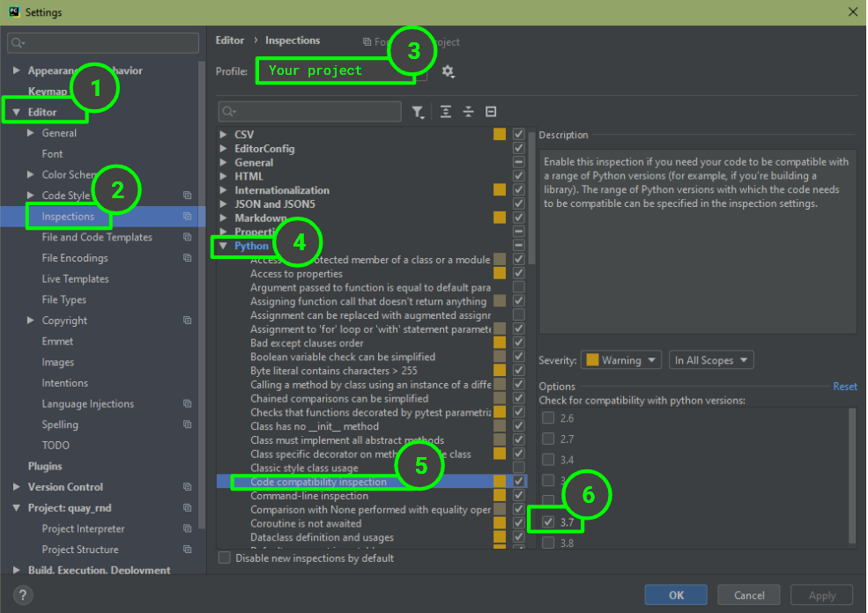Click the gear icon next to Copyright

coord(186,320)
